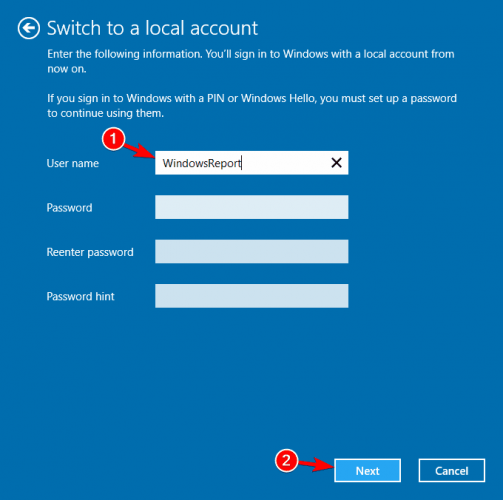Click into the User name text box
503x500 pixels.
tap(251, 163)
